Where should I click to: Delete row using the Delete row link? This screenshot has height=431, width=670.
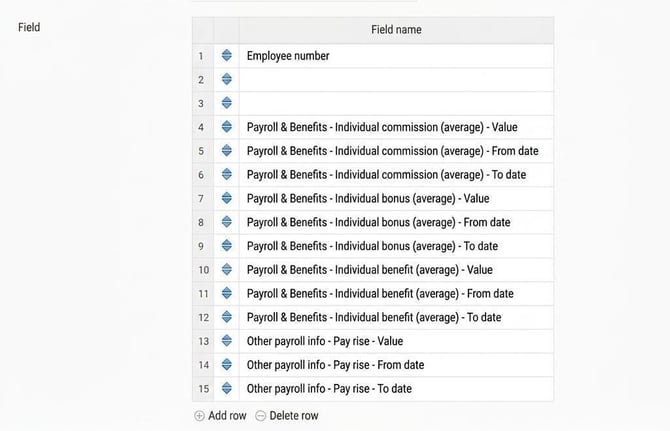287,416
